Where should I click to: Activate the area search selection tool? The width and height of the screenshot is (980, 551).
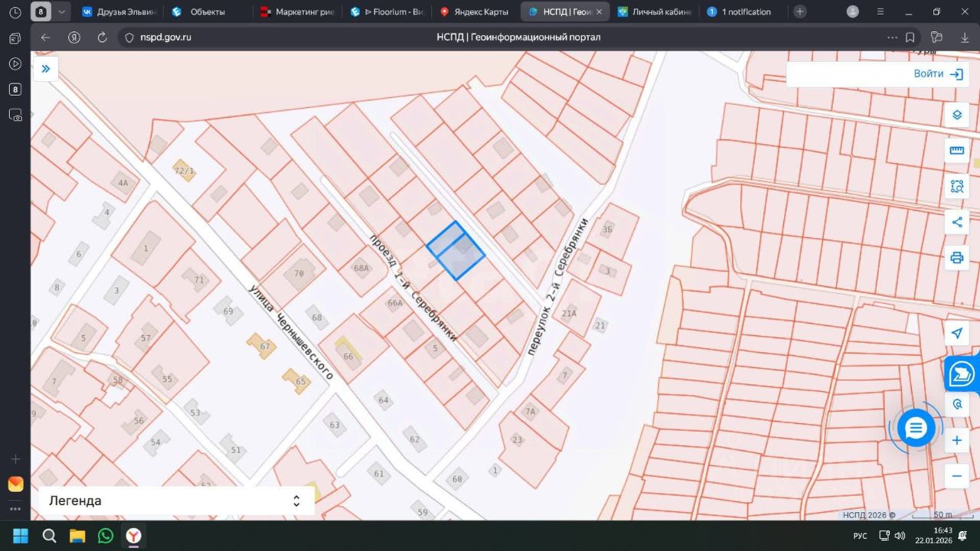[956, 186]
